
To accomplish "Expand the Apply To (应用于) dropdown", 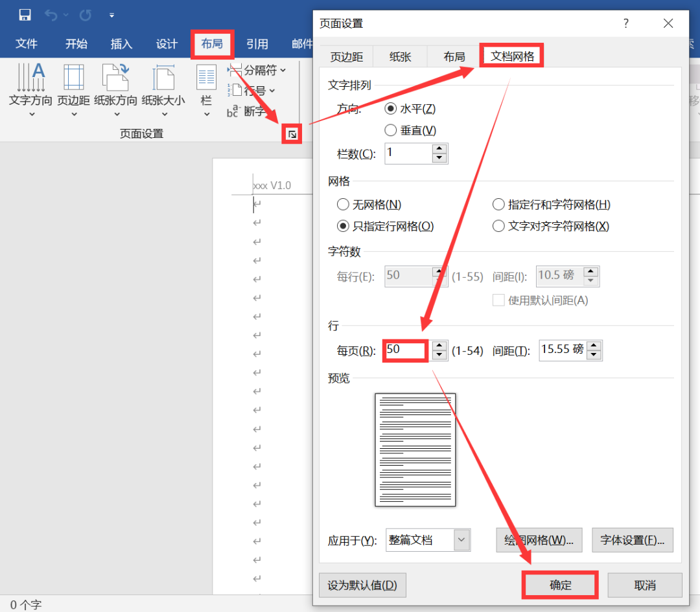I will 461,539.
